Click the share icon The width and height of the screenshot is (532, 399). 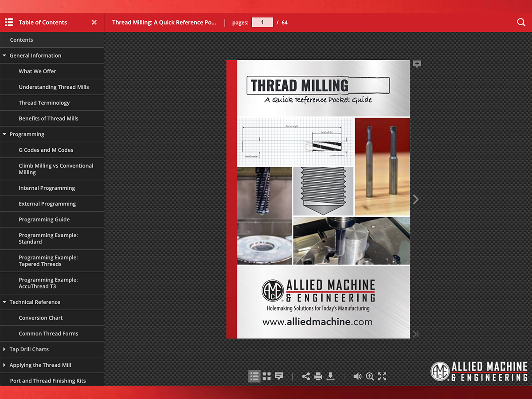pyautogui.click(x=306, y=376)
